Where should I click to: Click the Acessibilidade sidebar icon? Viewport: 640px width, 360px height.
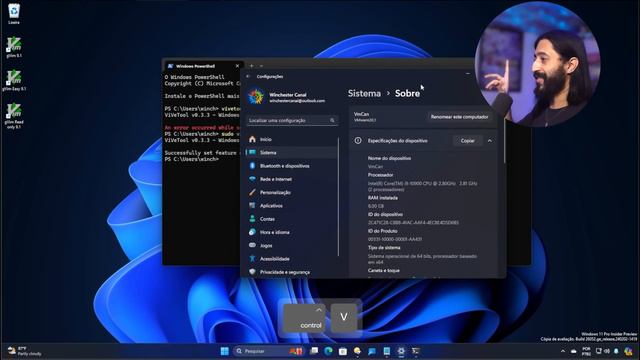(252, 258)
